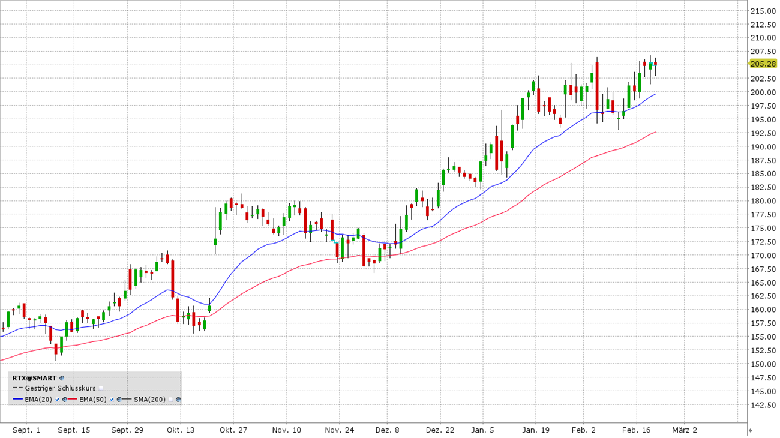The width and height of the screenshot is (780, 438).
Task: Click the 190.00 price axis label
Action: pyautogui.click(x=764, y=146)
